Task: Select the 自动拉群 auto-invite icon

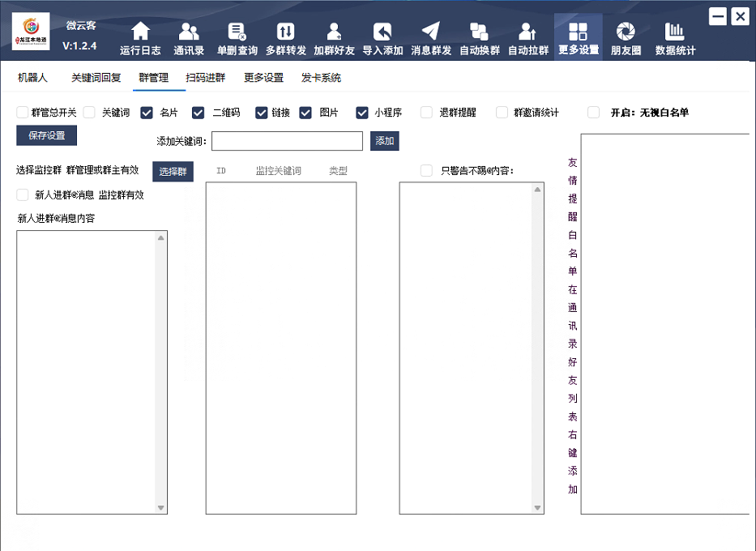Action: pos(527,36)
